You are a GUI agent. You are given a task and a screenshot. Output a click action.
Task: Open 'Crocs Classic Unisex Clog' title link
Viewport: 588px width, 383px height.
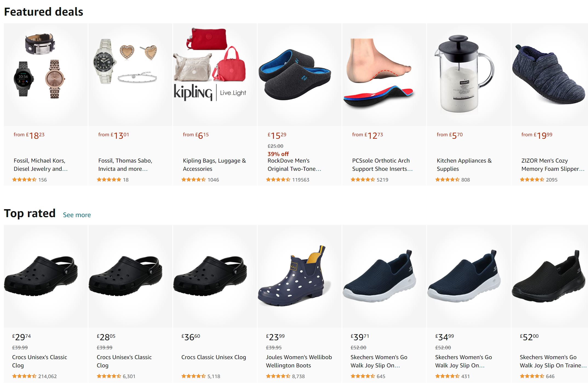[x=214, y=357]
